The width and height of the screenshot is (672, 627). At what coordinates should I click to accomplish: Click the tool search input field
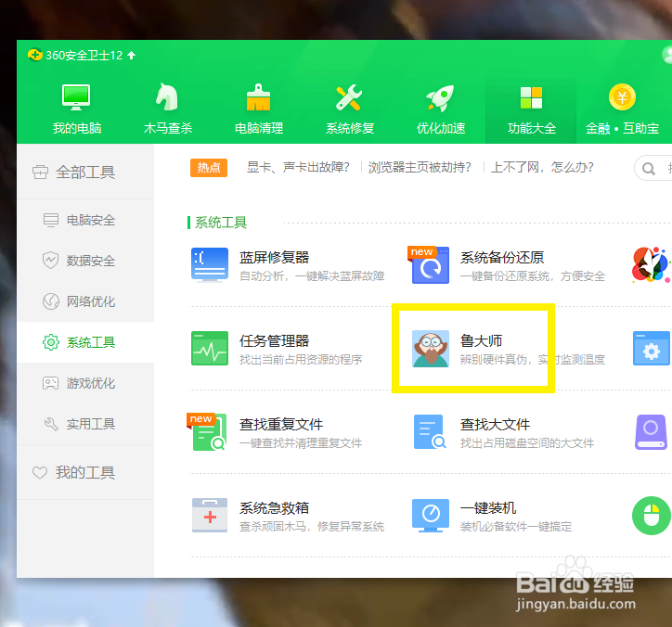tap(653, 169)
